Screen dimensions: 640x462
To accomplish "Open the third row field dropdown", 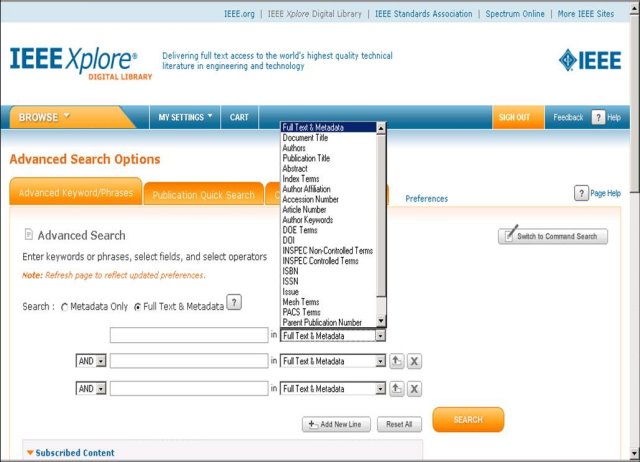I will tap(333, 389).
